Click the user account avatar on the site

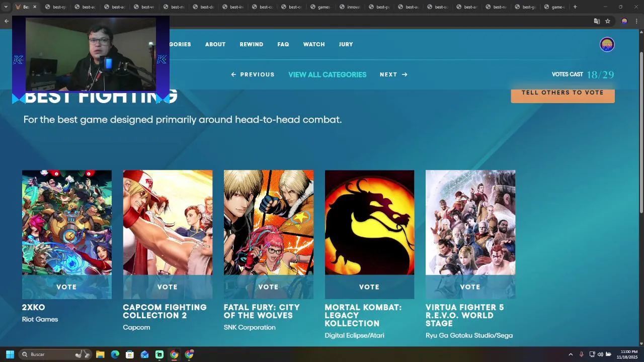click(607, 44)
